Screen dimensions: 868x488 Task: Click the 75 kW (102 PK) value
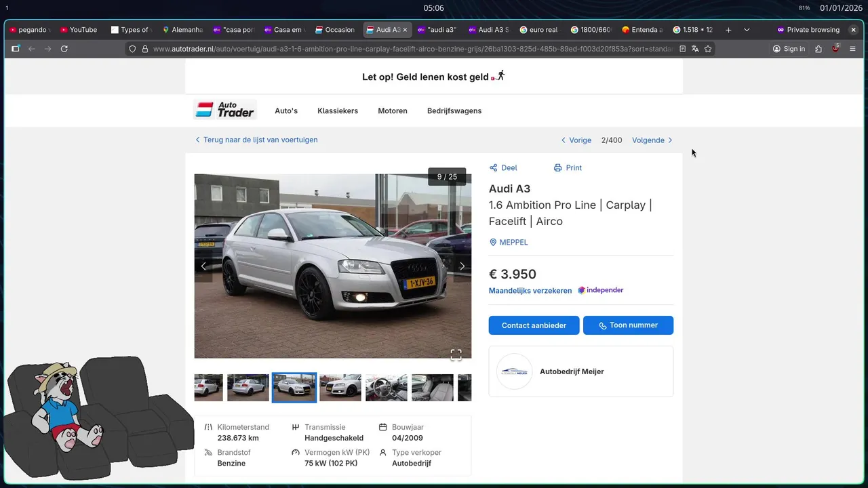331,463
